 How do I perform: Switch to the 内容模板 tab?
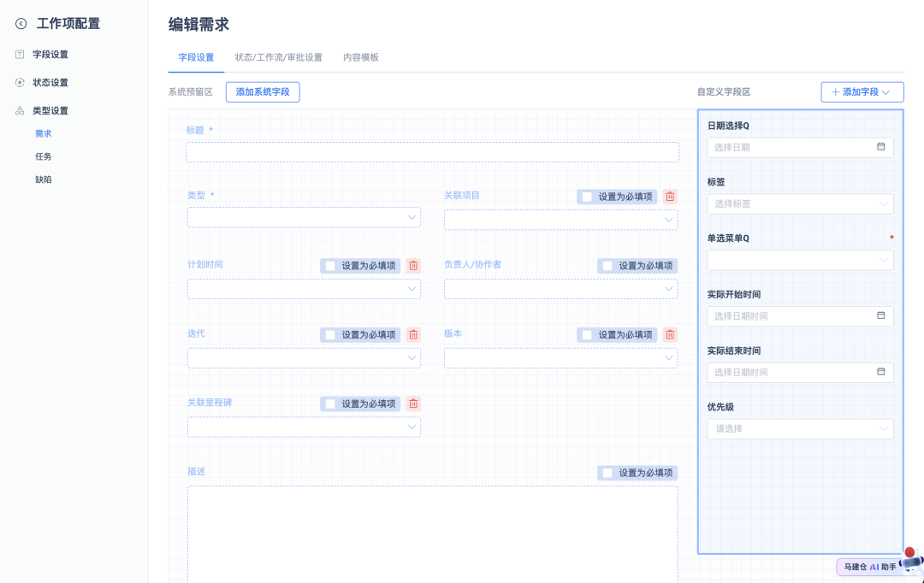(359, 57)
